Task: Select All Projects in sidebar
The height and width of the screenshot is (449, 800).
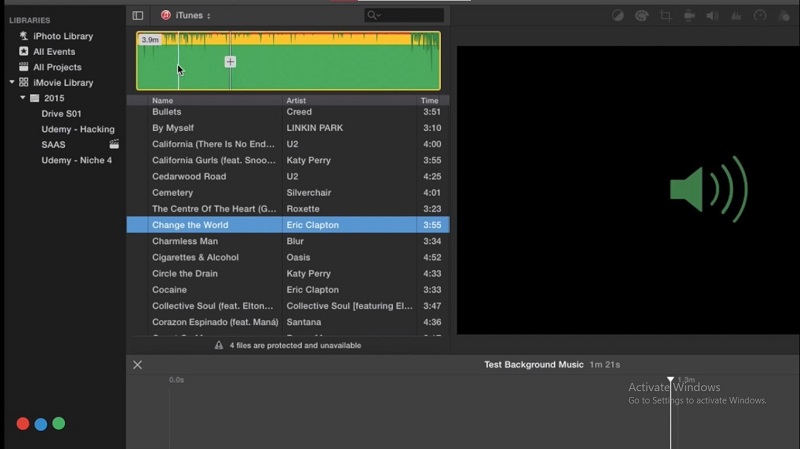Action: pyautogui.click(x=57, y=67)
